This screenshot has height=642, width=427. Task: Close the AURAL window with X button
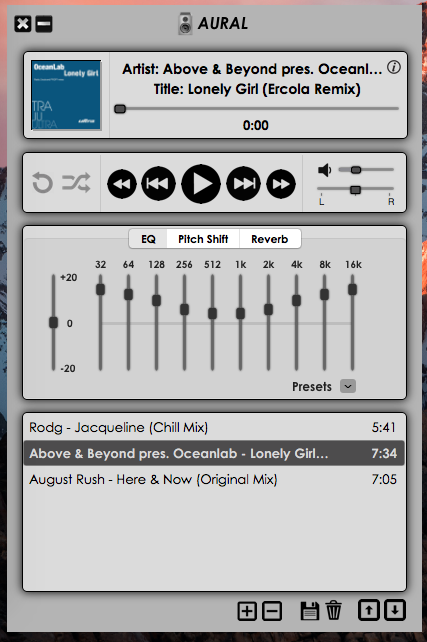coord(23,24)
